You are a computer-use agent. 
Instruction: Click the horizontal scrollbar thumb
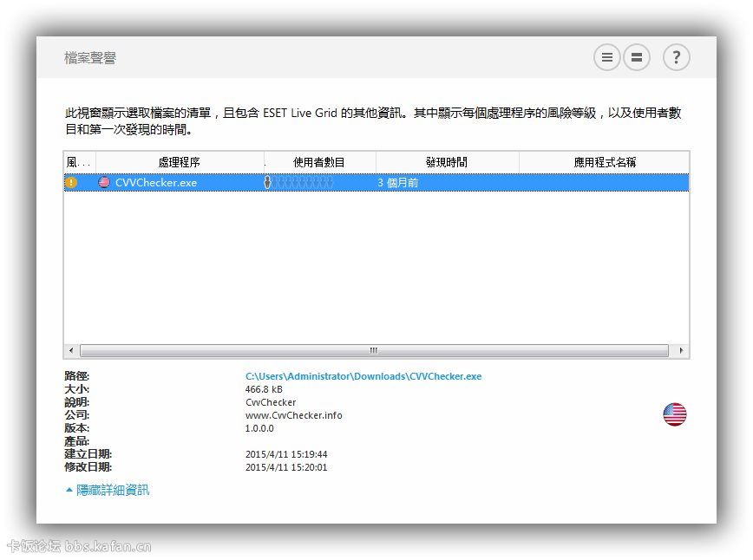pyautogui.click(x=374, y=351)
